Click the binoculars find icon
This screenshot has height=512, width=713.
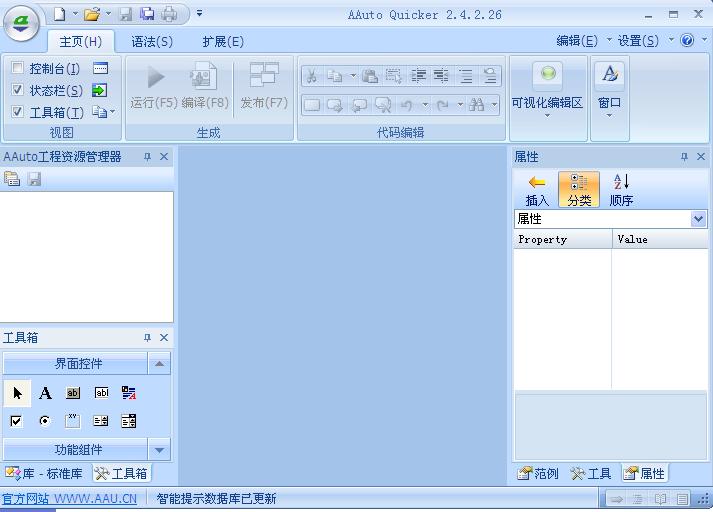point(476,105)
